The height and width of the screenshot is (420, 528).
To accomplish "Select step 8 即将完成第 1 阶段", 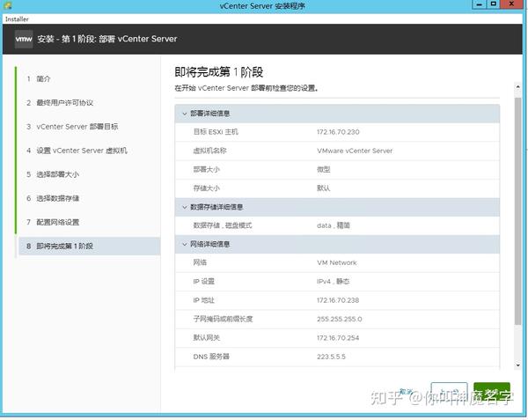I will pos(89,247).
